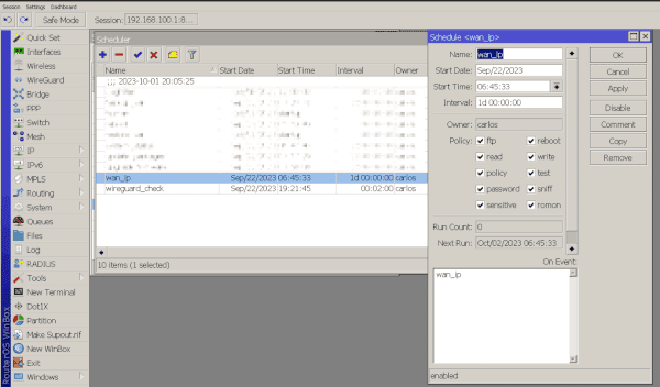
Task: Click the undo arrow icon in top toolbar
Action: coord(8,20)
